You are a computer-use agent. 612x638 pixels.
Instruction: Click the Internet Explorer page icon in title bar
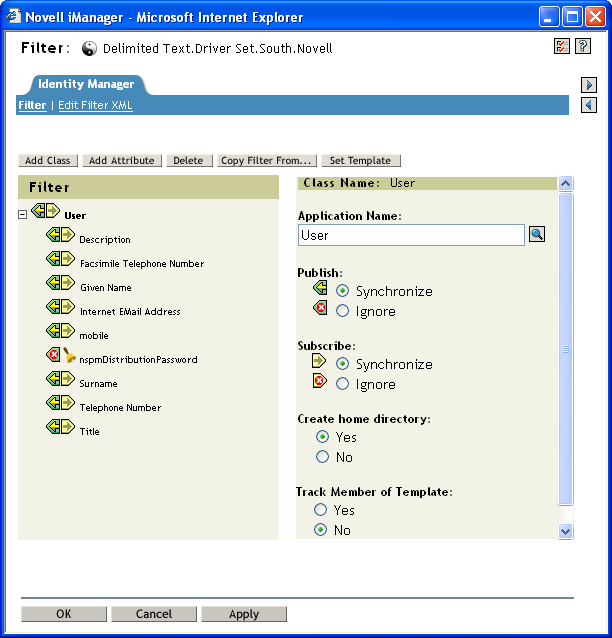[13, 16]
